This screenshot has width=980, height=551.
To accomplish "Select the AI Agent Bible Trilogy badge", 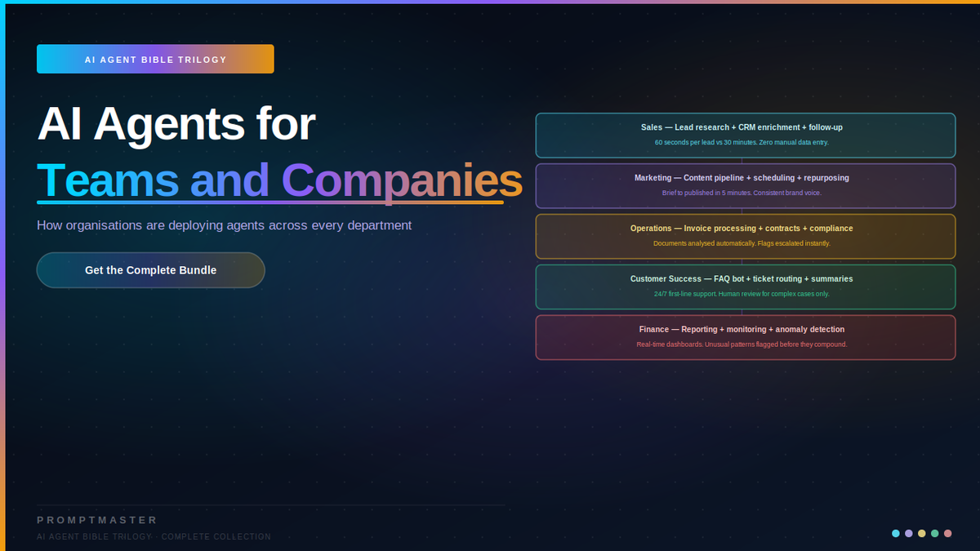I will (155, 60).
